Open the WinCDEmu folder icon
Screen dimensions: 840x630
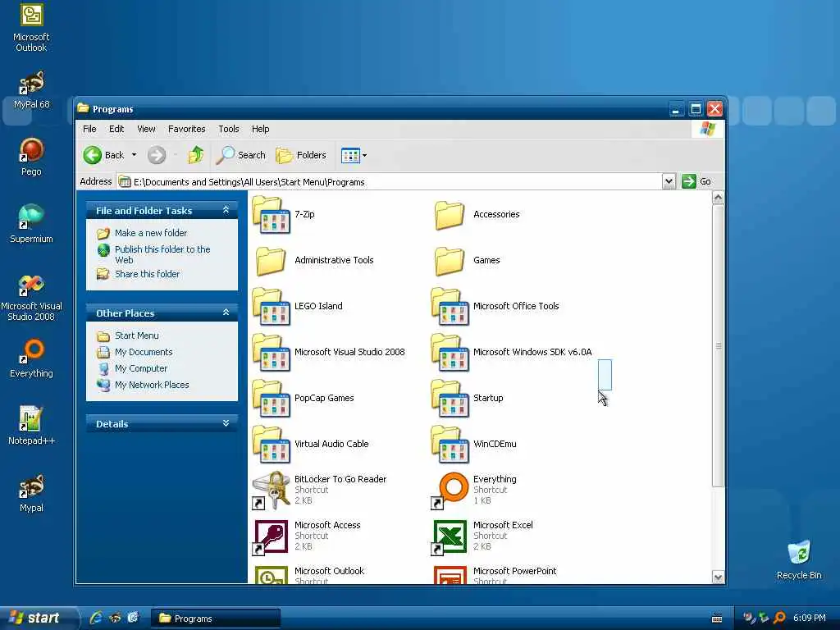pos(450,444)
